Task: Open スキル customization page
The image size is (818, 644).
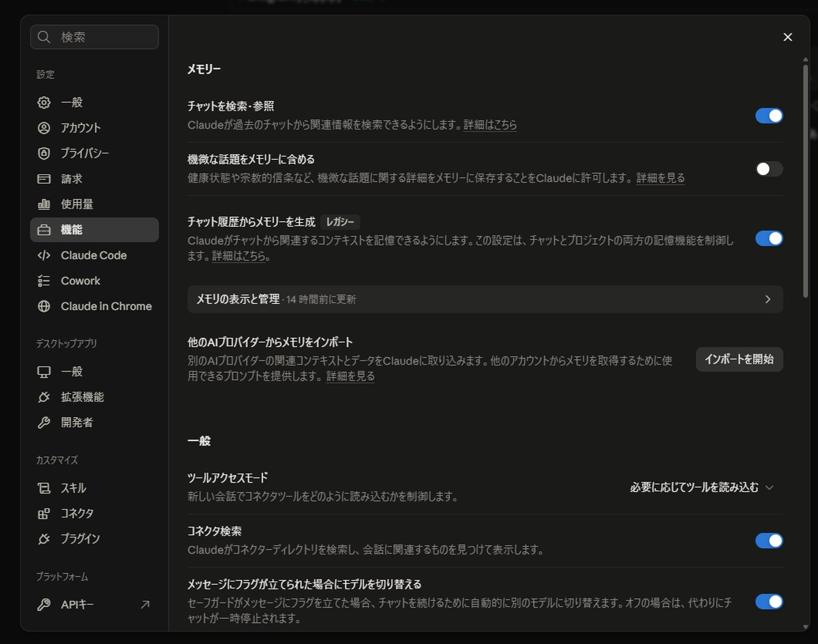Action: [x=95, y=489]
